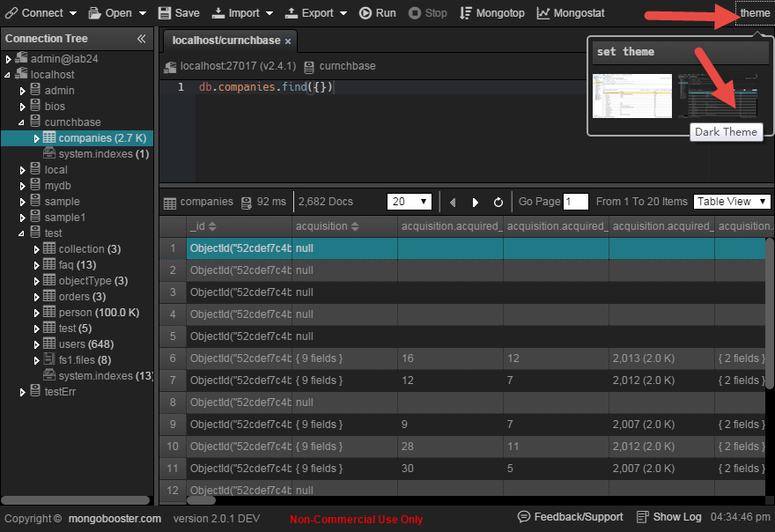
Task: Select row number 1 in results
Action: click(173, 248)
